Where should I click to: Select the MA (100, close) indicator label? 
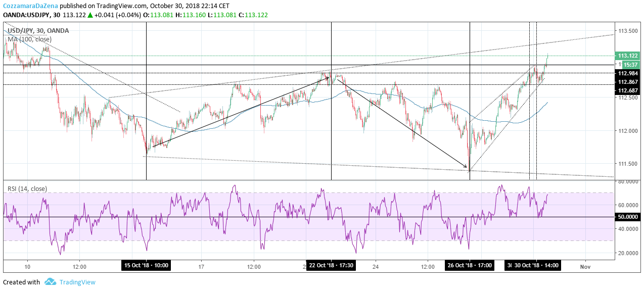[x=29, y=39]
